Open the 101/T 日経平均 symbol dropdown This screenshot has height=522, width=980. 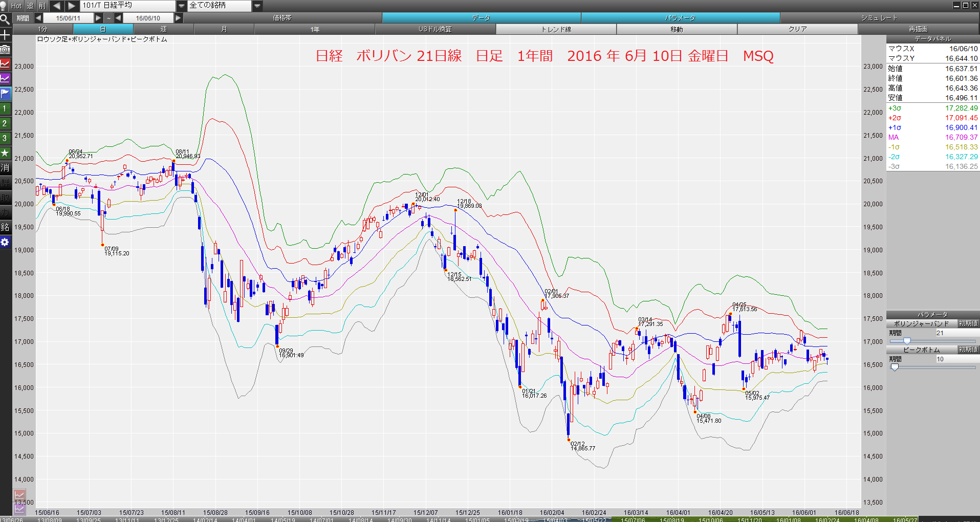181,6
